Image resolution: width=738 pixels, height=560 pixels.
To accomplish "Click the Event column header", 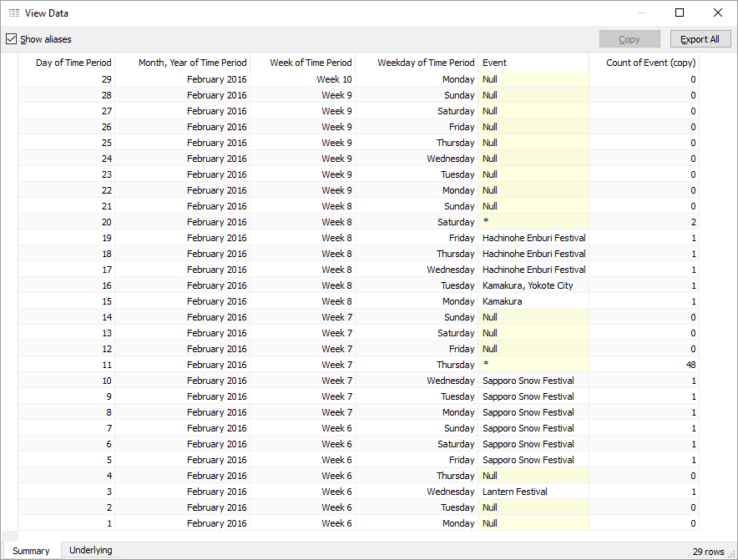I will click(494, 63).
